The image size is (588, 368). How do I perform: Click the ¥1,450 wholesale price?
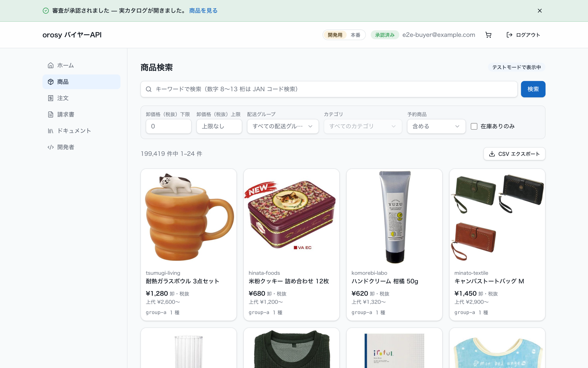click(465, 294)
